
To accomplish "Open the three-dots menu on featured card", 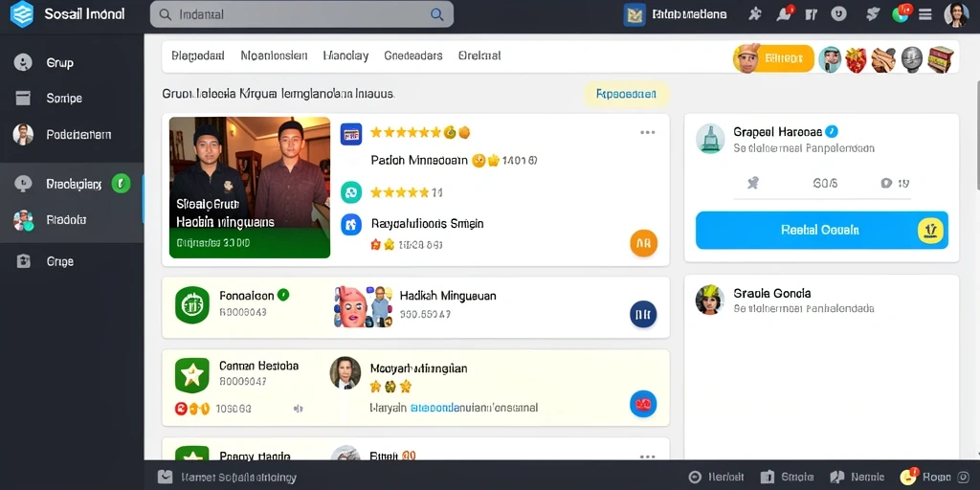I will tap(648, 132).
